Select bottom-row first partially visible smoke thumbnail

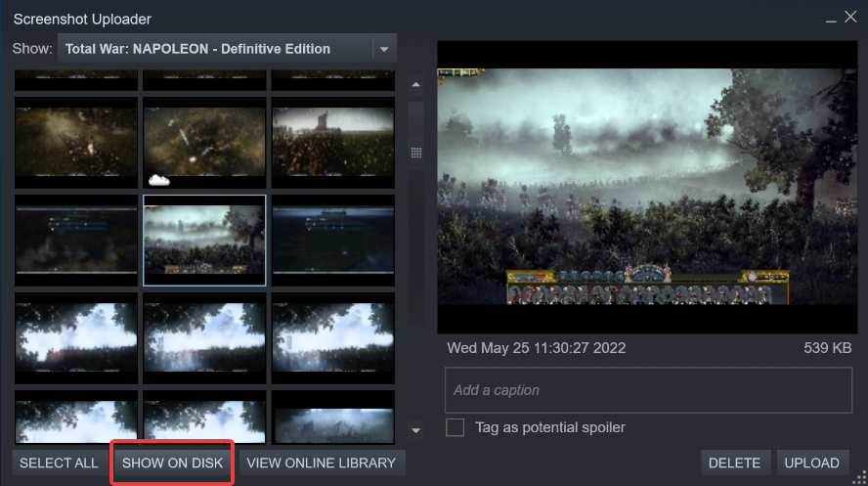(76, 417)
